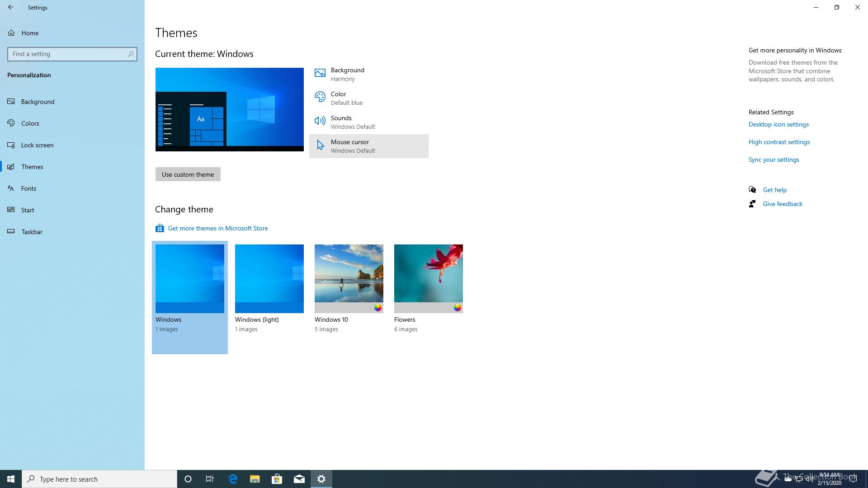Click the Find a setting search box
The width and height of the screenshot is (868, 488).
(x=68, y=54)
